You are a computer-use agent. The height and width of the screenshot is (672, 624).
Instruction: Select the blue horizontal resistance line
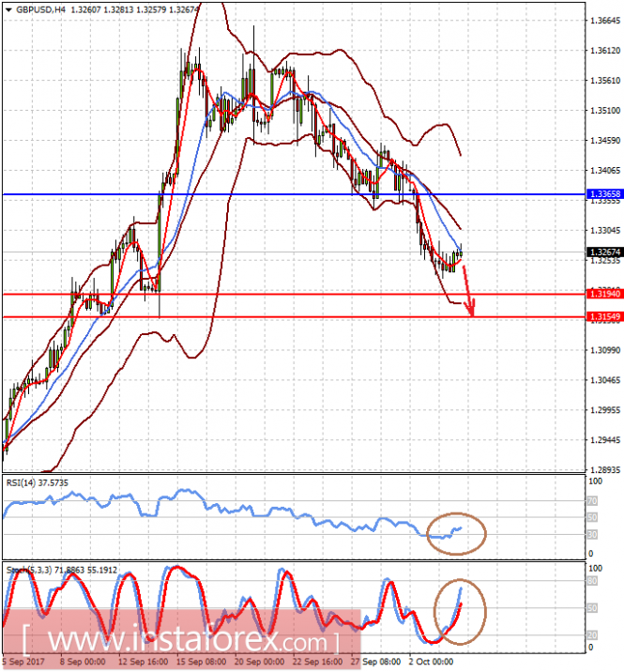coord(294,194)
